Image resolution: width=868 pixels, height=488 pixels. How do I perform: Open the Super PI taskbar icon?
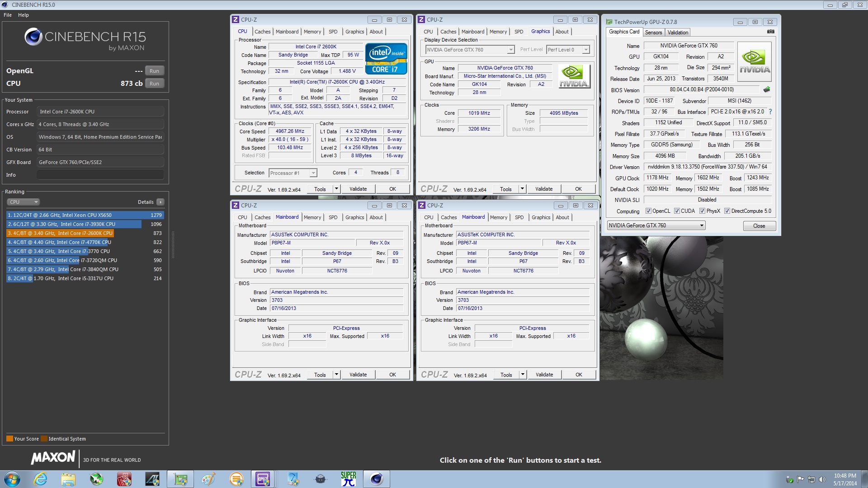point(348,479)
